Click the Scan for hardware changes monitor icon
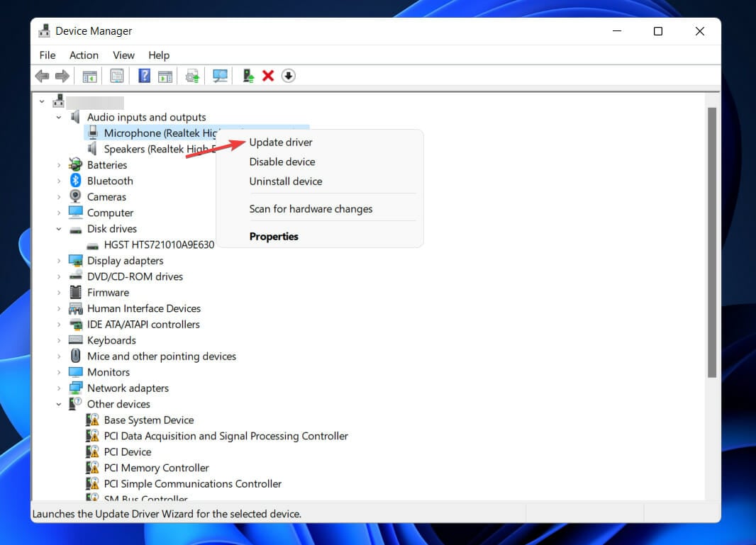 (220, 76)
